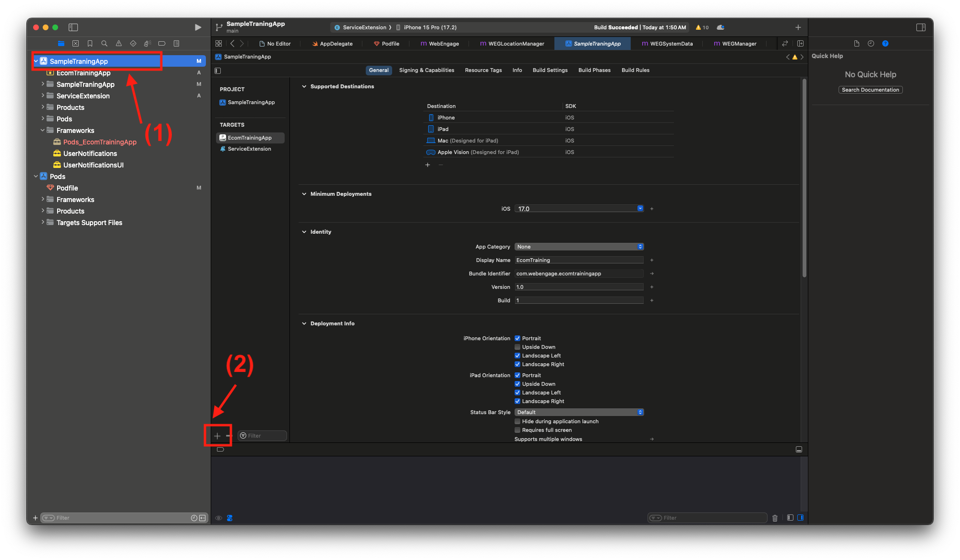
Task: Select ServiceExtension target in targets list
Action: coord(249,149)
